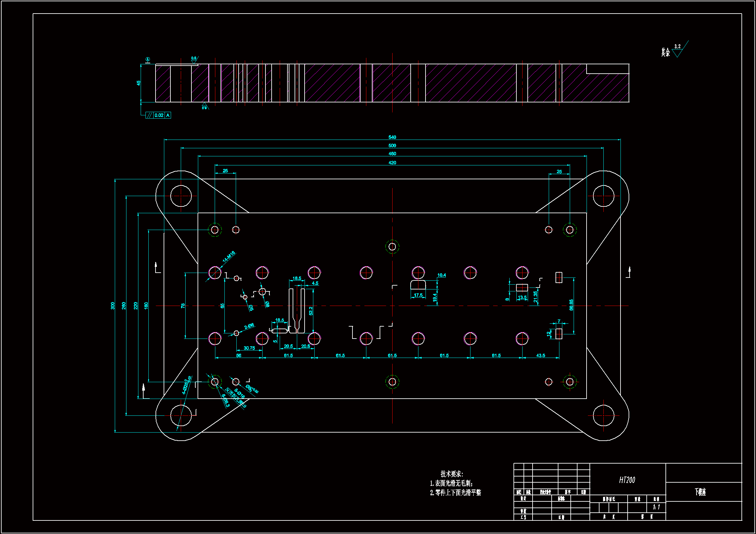This screenshot has width=756, height=534.
Task: Click the 下模座 part name cell
Action: pyautogui.click(x=700, y=492)
